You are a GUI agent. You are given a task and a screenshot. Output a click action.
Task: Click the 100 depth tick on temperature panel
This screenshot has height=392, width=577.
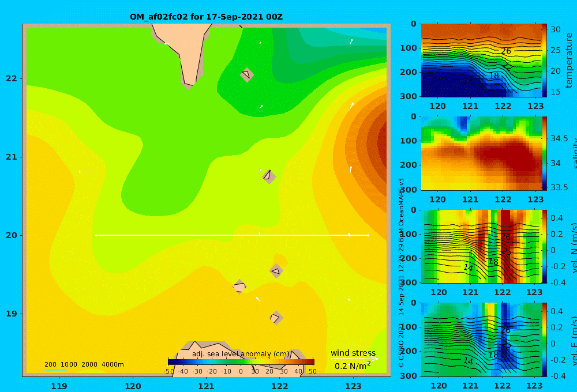coord(409,48)
